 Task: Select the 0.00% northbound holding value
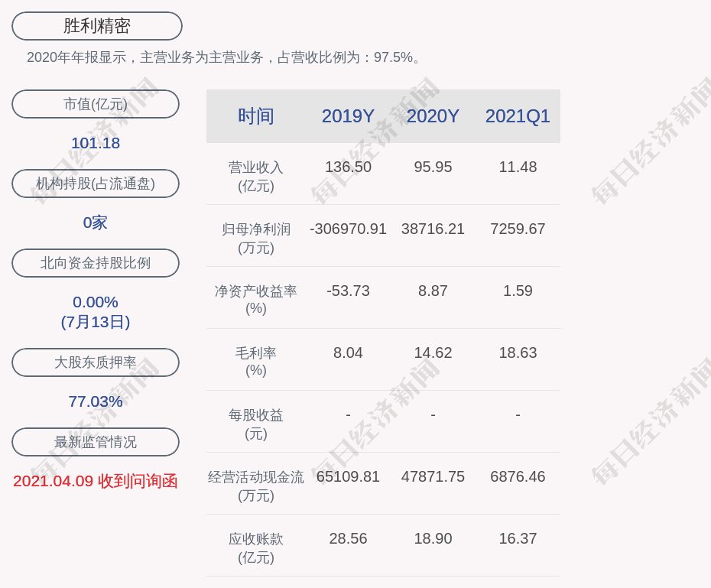point(96,302)
